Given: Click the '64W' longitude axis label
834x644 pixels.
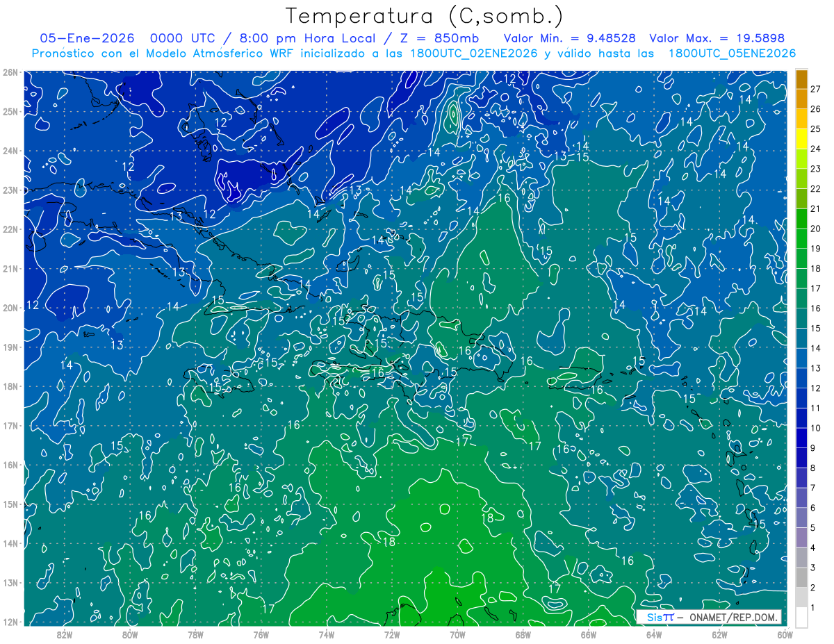Looking at the screenshot, I should pyautogui.click(x=654, y=634).
